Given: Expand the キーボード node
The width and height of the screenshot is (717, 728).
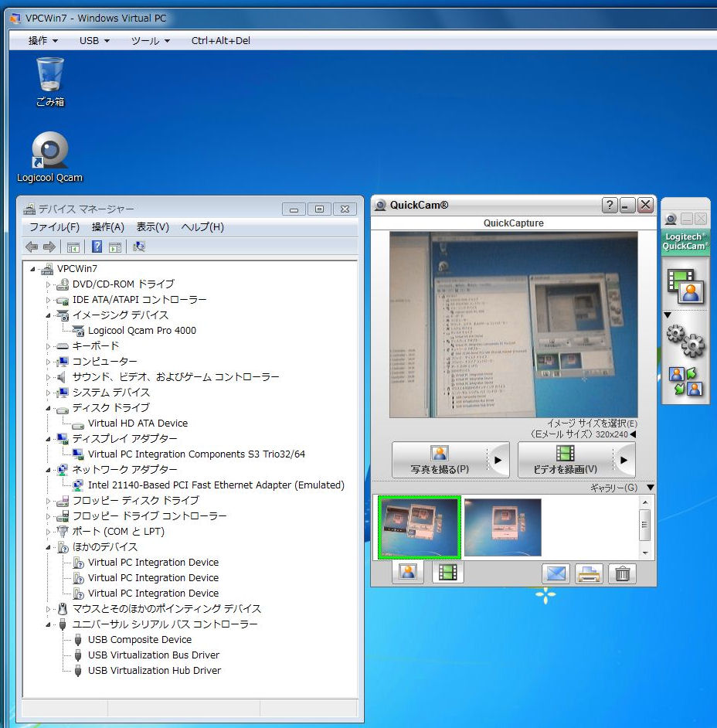Looking at the screenshot, I should (x=48, y=346).
